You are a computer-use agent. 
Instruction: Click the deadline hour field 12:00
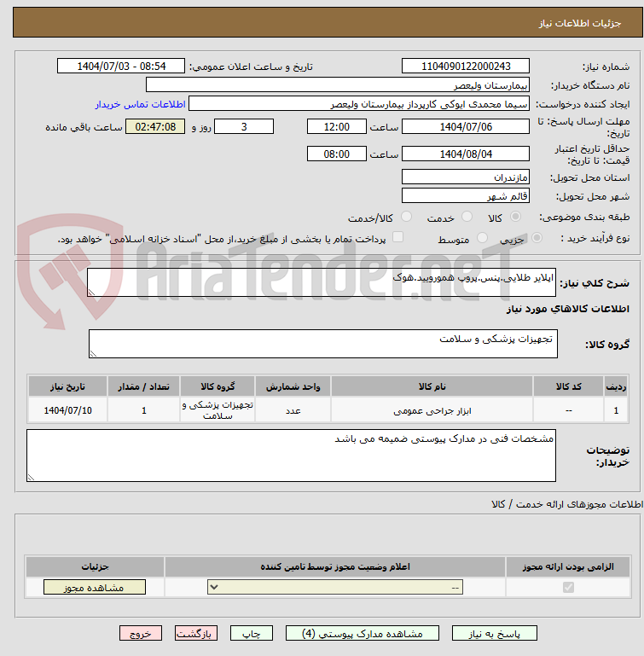point(336,127)
